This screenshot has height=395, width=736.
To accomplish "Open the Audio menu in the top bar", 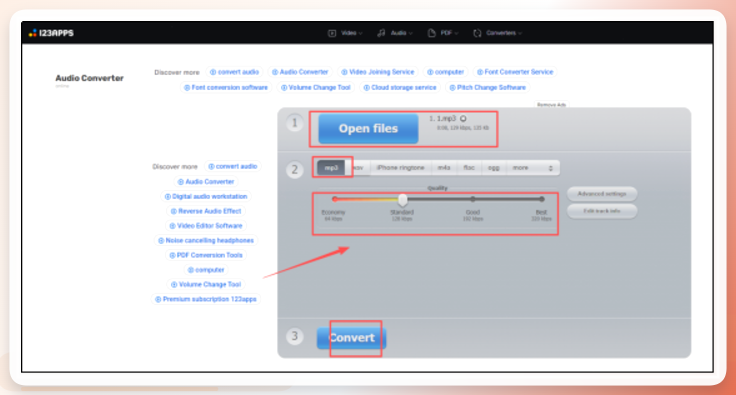I will pyautogui.click(x=395, y=33).
